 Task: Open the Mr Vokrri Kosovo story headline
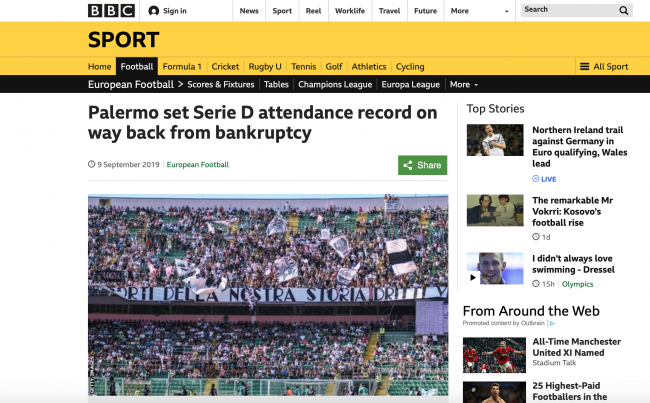tap(572, 211)
